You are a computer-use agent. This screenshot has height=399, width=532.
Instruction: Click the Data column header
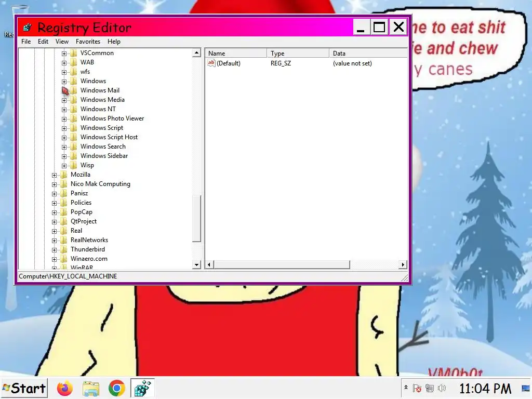click(x=368, y=54)
